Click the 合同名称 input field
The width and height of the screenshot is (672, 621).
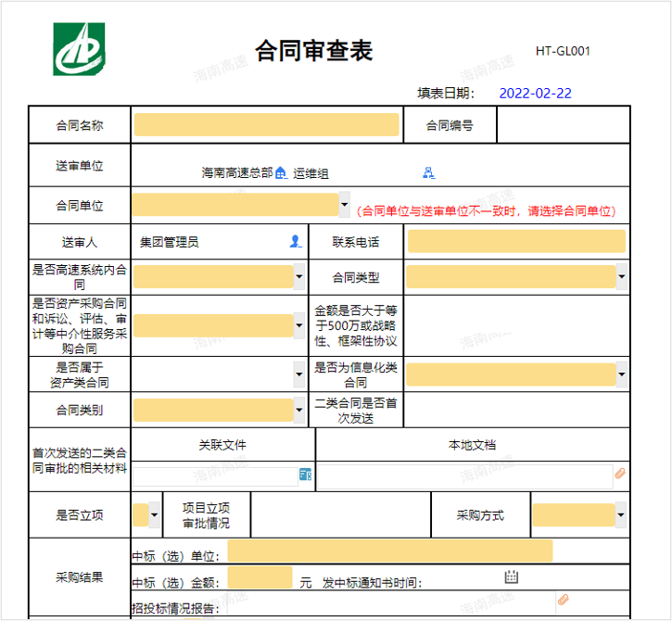266,125
